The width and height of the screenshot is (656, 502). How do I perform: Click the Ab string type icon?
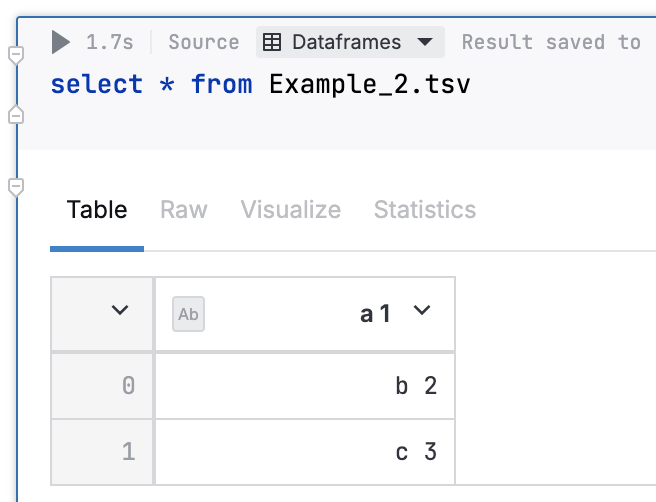(188, 314)
